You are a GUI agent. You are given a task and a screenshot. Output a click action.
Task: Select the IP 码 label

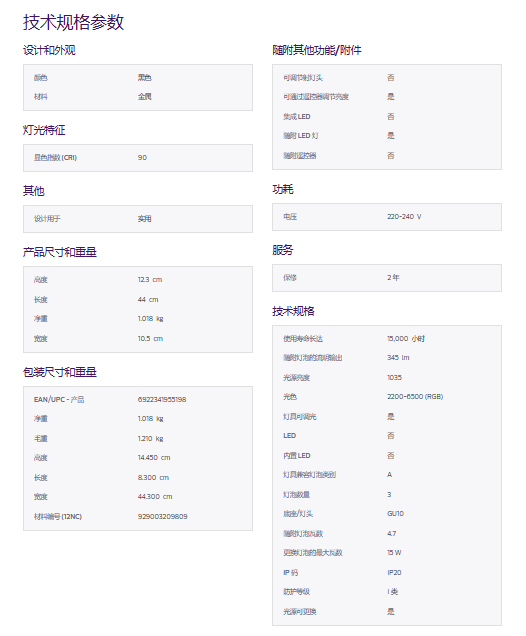(x=291, y=572)
